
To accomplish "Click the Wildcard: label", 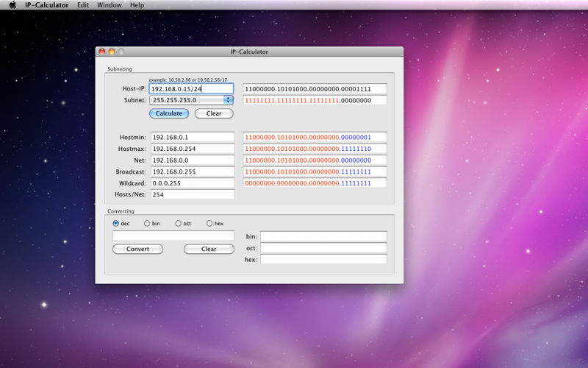I will tap(132, 183).
